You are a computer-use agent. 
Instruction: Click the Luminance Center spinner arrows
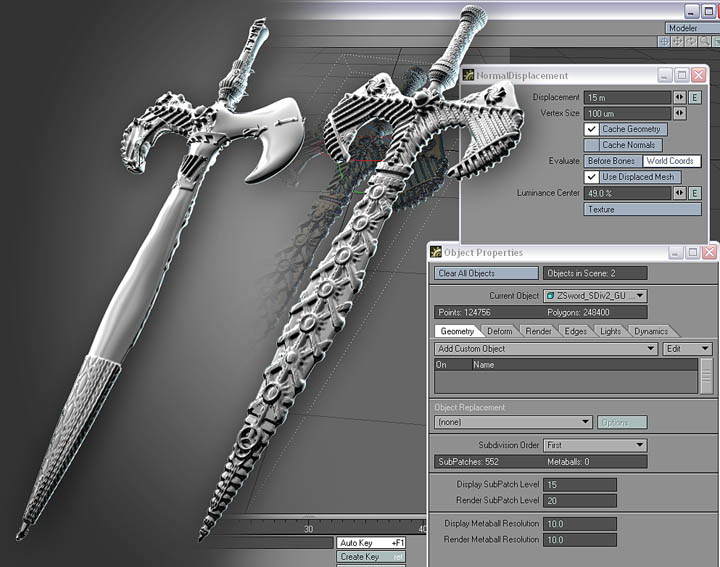[x=680, y=193]
